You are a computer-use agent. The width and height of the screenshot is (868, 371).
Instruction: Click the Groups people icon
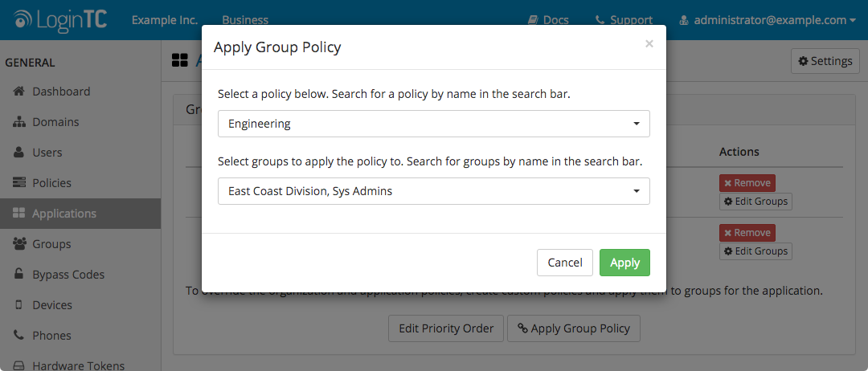18,244
